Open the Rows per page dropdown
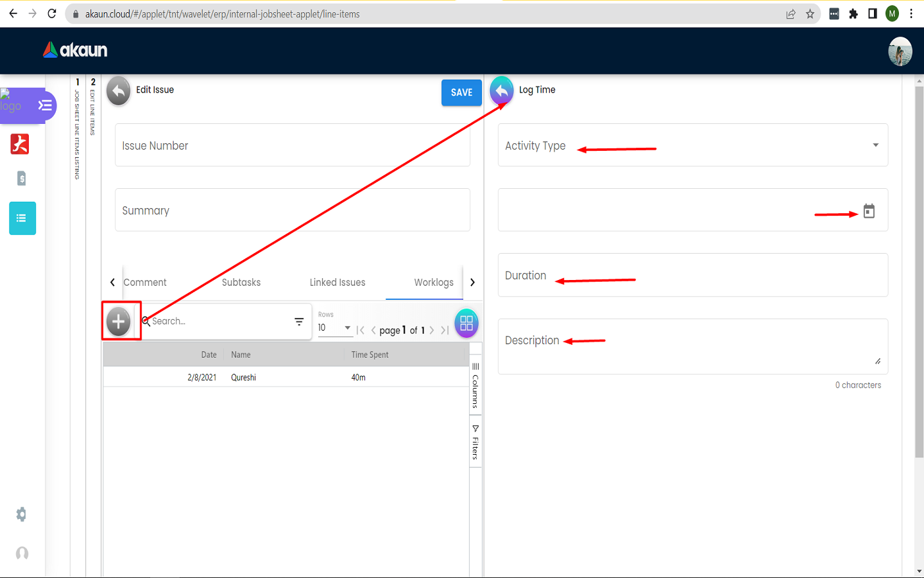 click(x=335, y=328)
